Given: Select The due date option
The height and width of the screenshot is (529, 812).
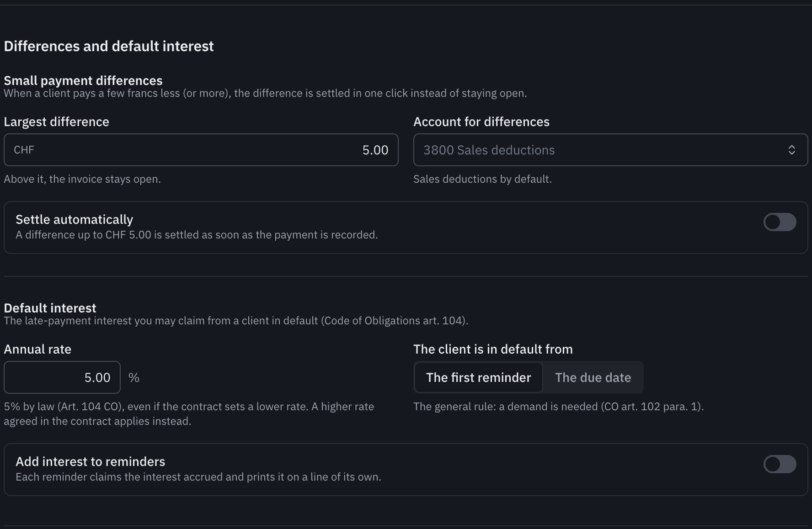Looking at the screenshot, I should (x=593, y=377).
